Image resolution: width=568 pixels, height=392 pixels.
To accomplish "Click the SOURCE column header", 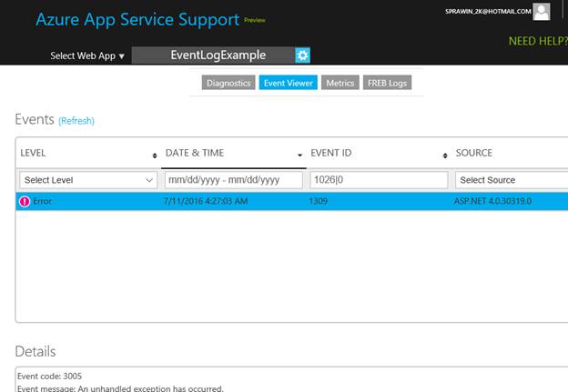I will [474, 153].
